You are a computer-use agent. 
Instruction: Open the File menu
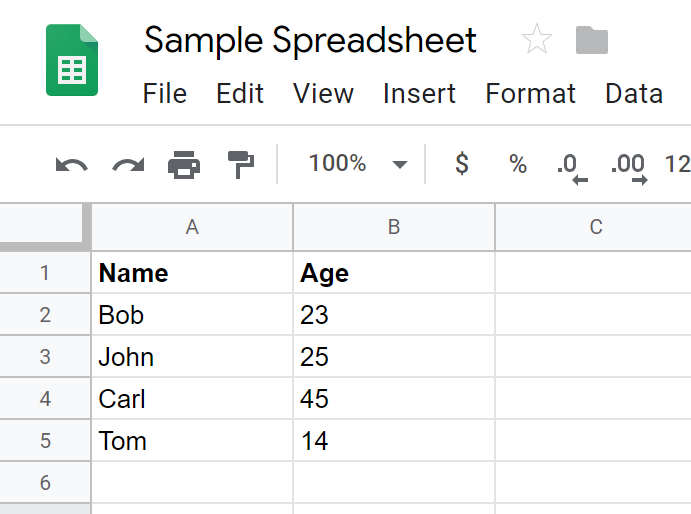(x=165, y=94)
